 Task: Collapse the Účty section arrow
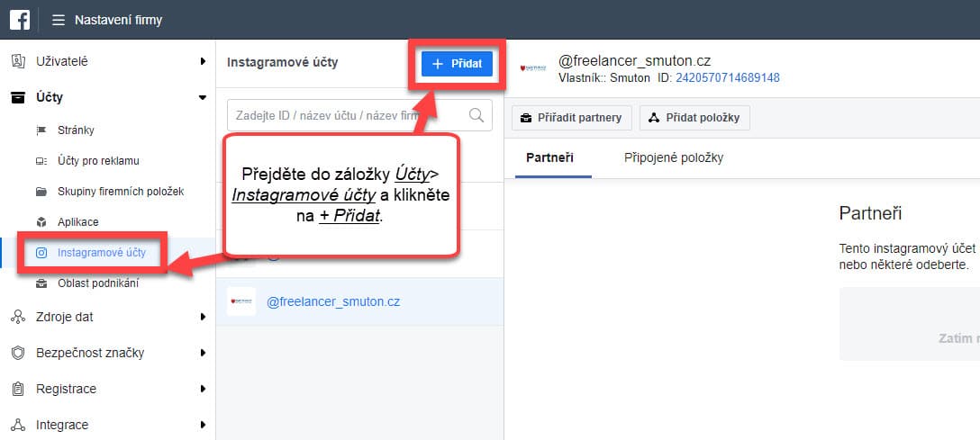tap(203, 97)
